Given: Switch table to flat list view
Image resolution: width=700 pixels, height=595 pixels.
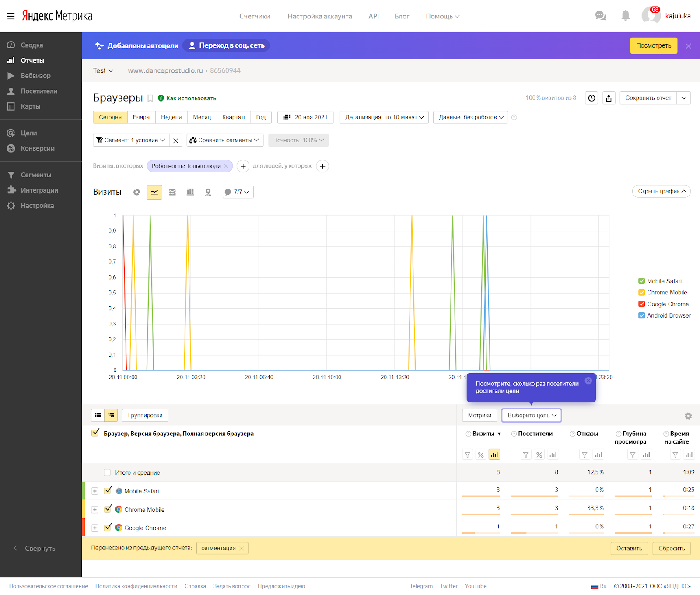Looking at the screenshot, I should 98,415.
